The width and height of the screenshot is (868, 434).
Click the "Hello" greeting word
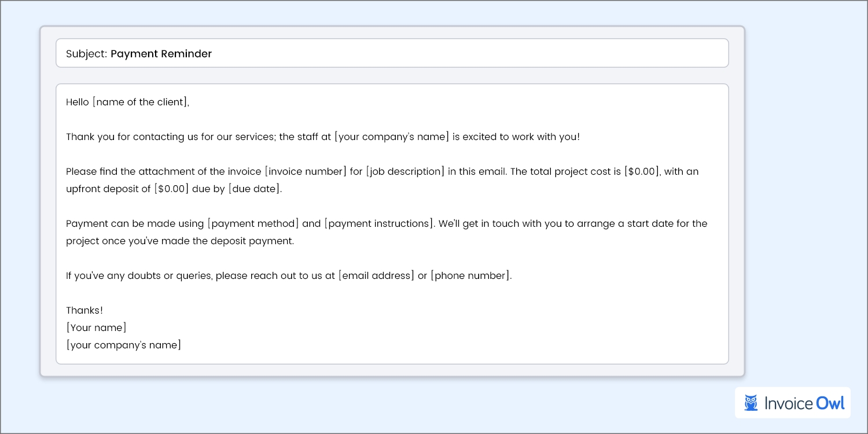(78, 102)
